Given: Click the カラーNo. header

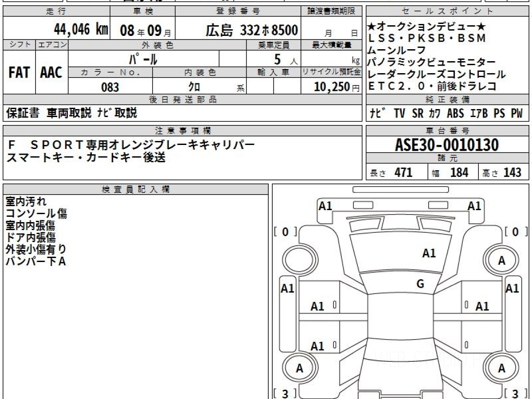Looking at the screenshot, I should pos(110,72).
